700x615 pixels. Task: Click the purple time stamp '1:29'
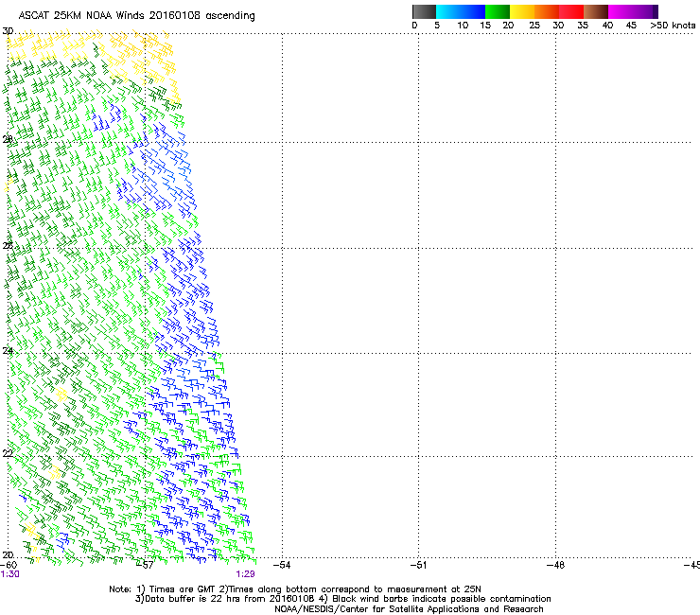click(x=246, y=574)
